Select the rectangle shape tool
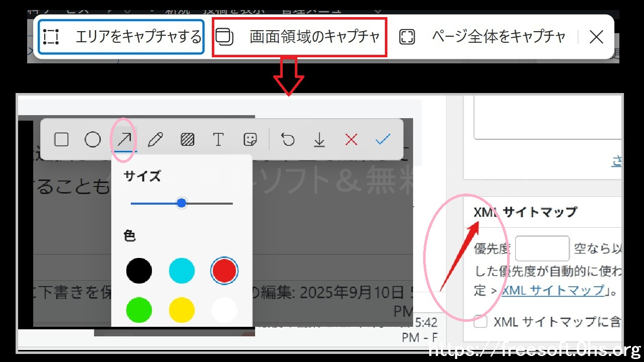Viewport: 644px width, 362px height. click(61, 139)
